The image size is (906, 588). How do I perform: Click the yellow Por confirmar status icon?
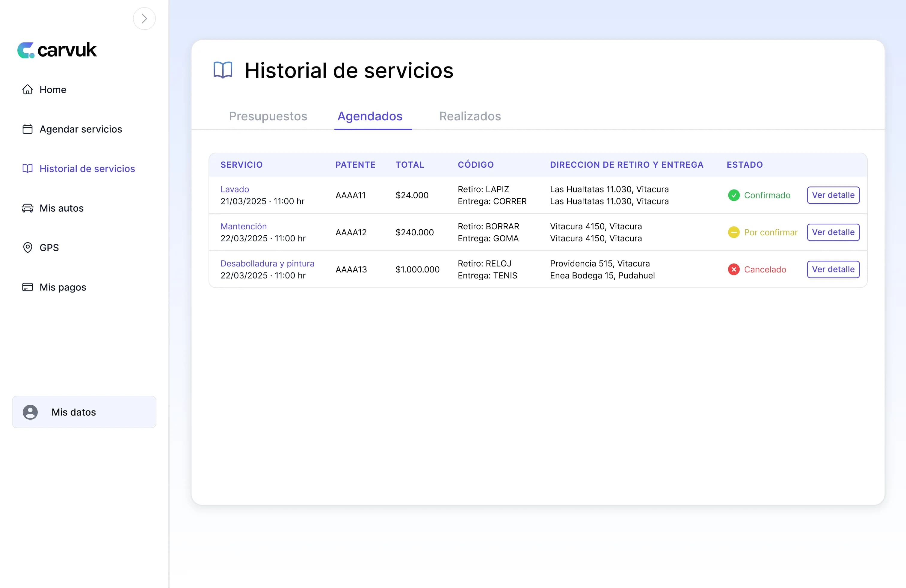pos(733,232)
